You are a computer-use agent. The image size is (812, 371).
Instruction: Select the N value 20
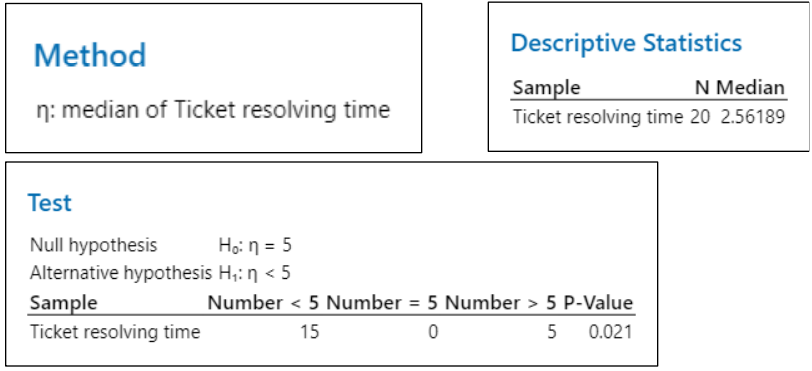click(700, 117)
